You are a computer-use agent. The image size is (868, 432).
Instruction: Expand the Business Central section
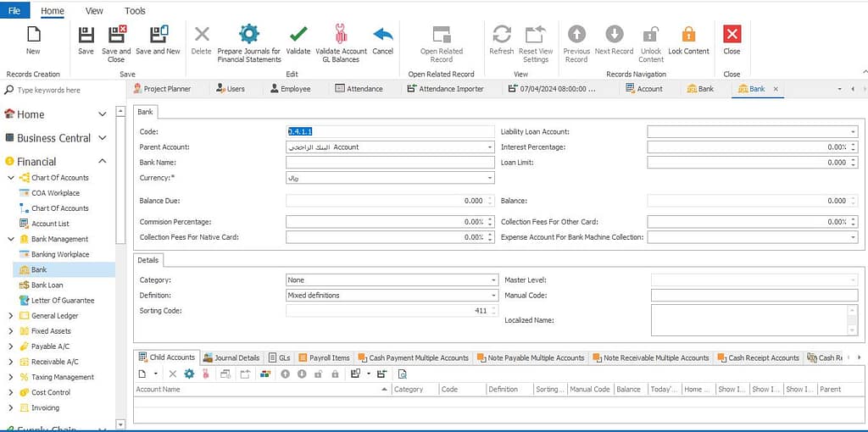tap(103, 137)
